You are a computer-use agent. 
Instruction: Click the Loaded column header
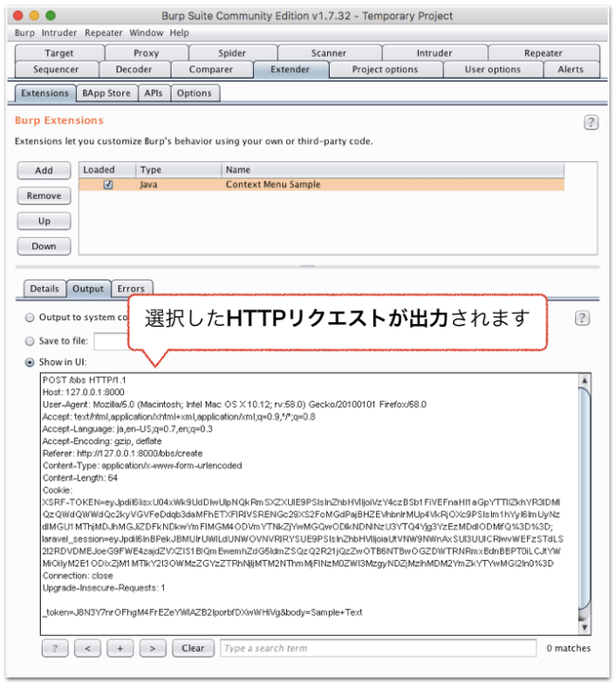(x=107, y=170)
